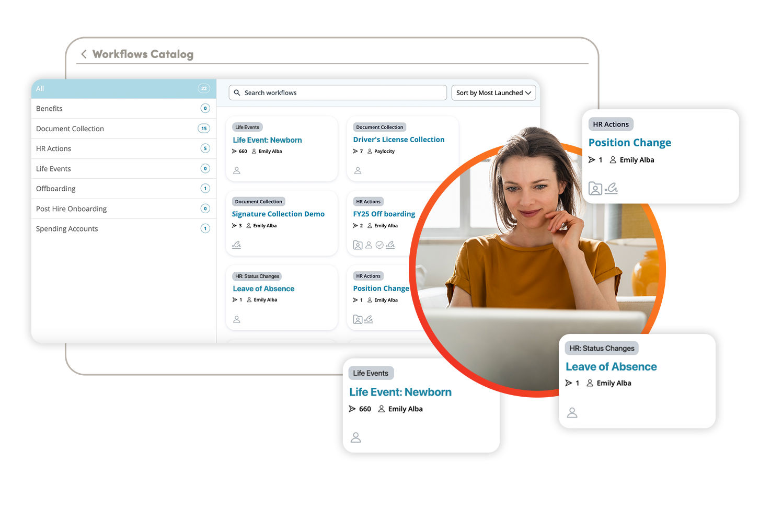Open Life Event: Newborn on the enlarged callout card
771x532 pixels.
tap(400, 392)
